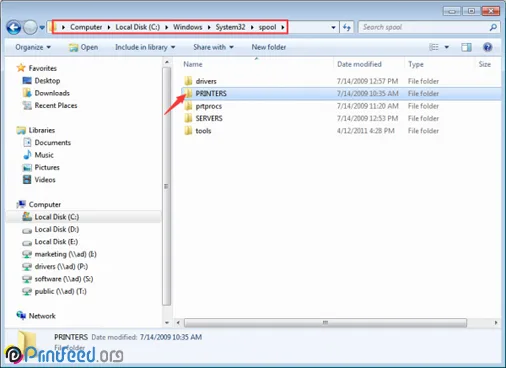
Task: Click the Forward navigation arrow
Action: (30, 27)
